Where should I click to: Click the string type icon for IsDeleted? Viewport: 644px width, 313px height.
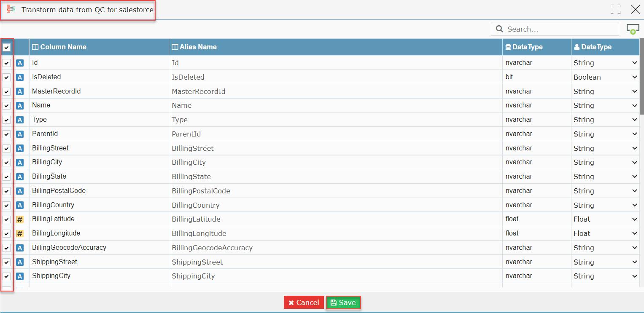20,78
